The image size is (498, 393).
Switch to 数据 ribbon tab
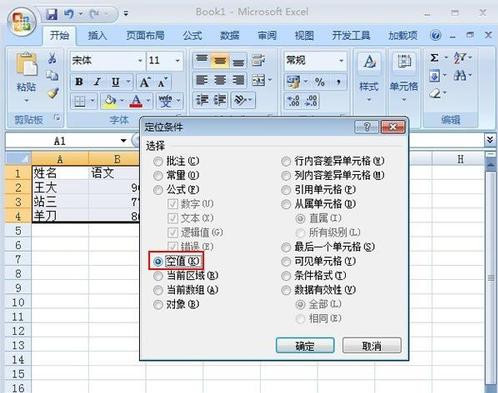tap(230, 35)
